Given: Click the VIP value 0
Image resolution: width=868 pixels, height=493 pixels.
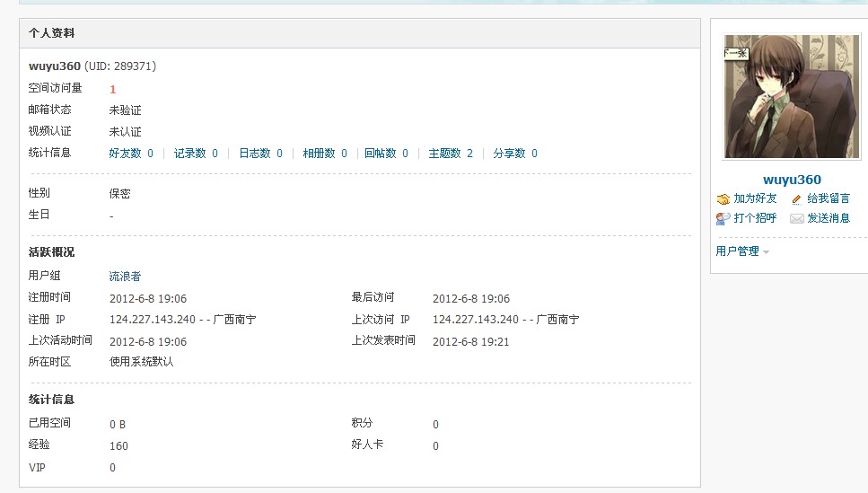Looking at the screenshot, I should (112, 468).
